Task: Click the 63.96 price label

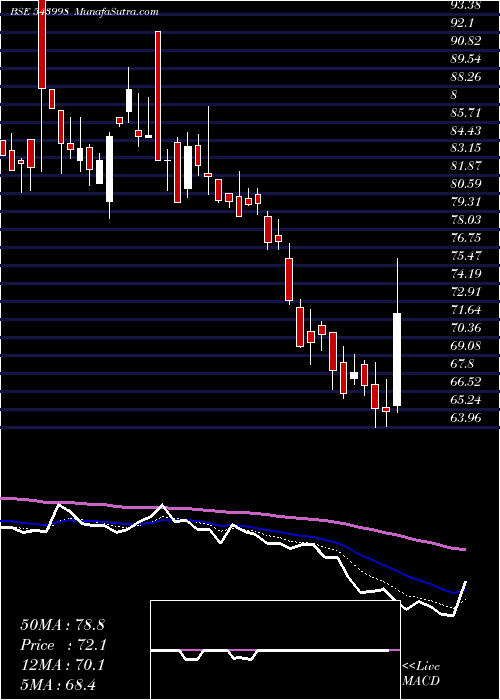Action: (x=467, y=418)
